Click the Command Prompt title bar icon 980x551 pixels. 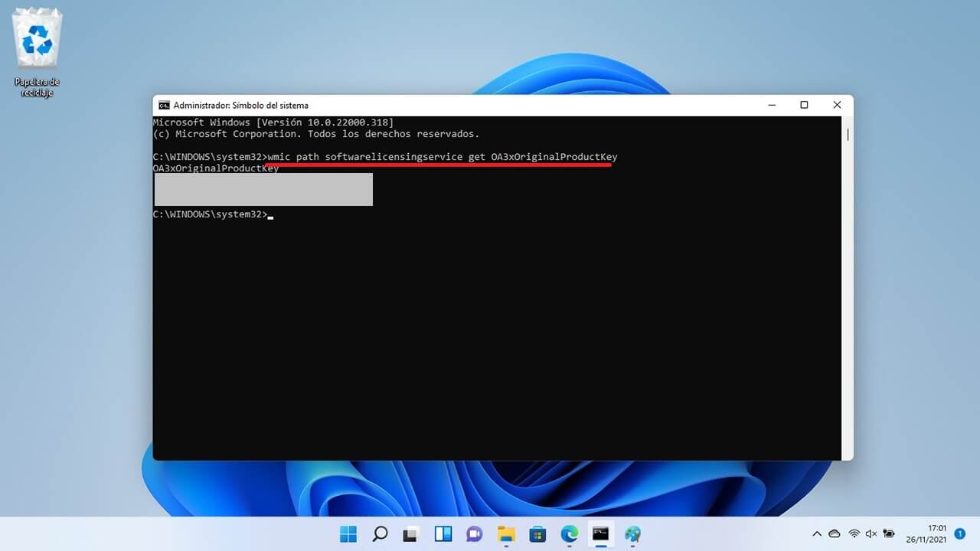(164, 106)
